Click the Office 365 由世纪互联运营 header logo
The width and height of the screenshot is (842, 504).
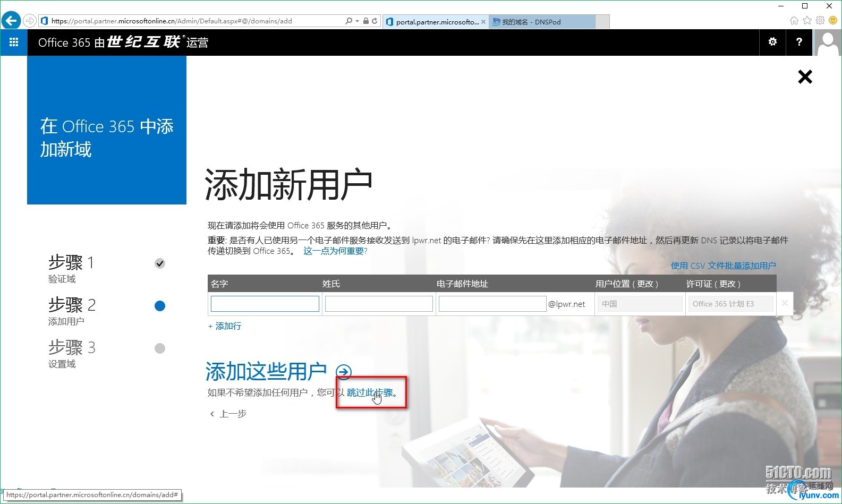[123, 42]
